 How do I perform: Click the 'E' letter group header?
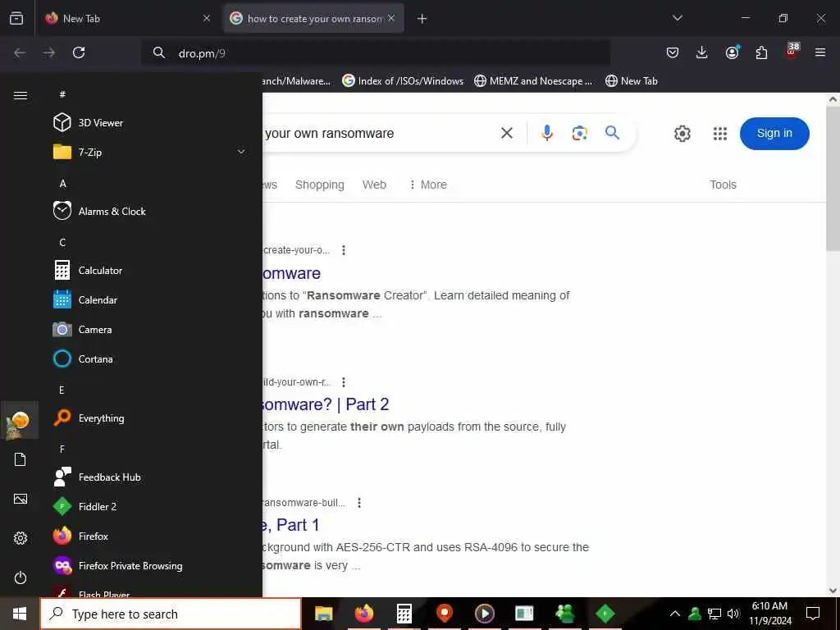62,390
